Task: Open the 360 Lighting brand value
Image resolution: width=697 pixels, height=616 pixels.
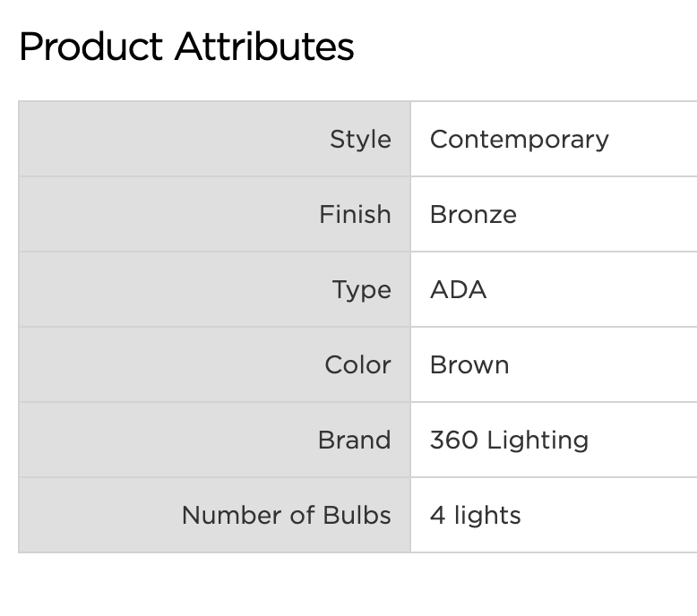Action: pyautogui.click(x=509, y=441)
